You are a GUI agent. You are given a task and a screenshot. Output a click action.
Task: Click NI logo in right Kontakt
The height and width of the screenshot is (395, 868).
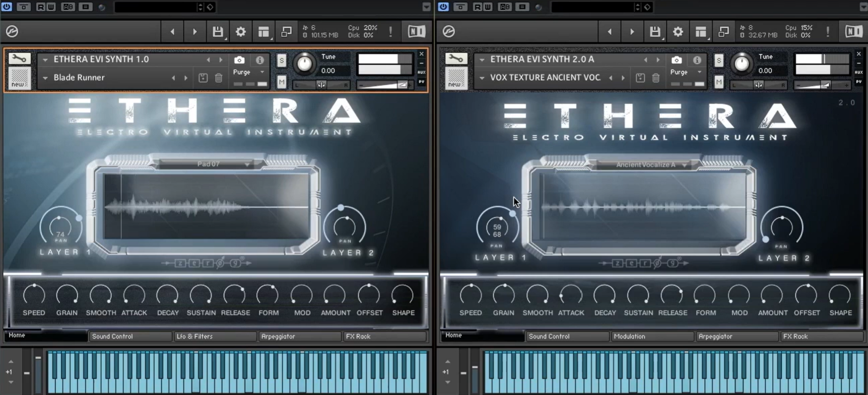(853, 32)
